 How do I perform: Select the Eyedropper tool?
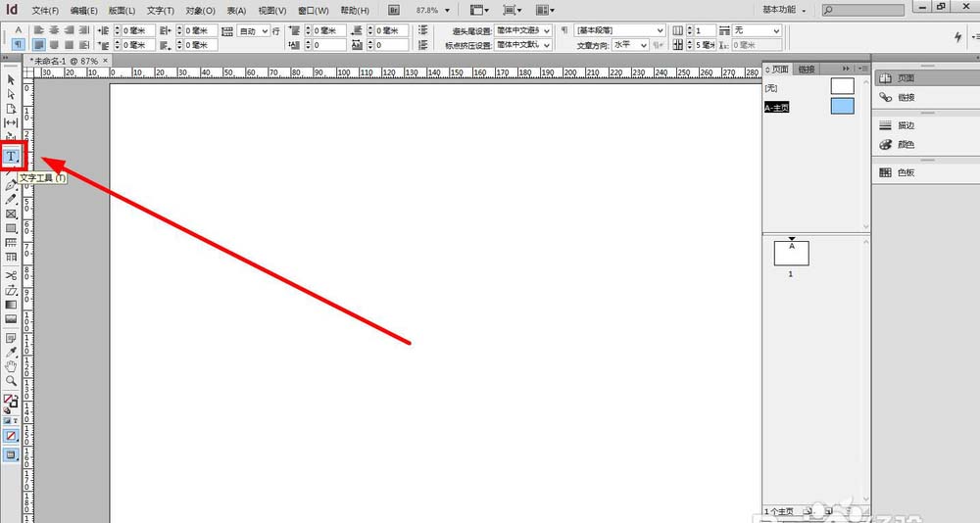click(x=11, y=353)
